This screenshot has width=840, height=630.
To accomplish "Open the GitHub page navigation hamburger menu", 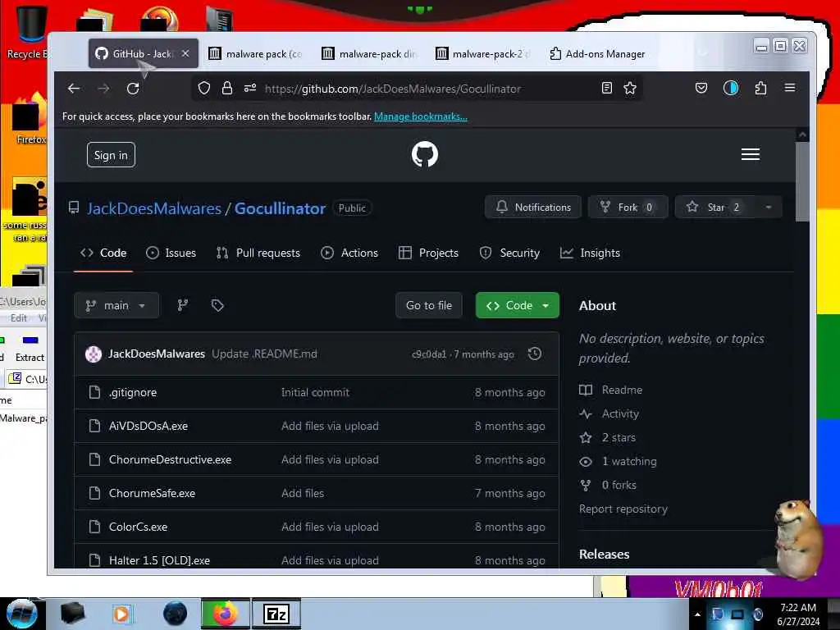I will [750, 154].
